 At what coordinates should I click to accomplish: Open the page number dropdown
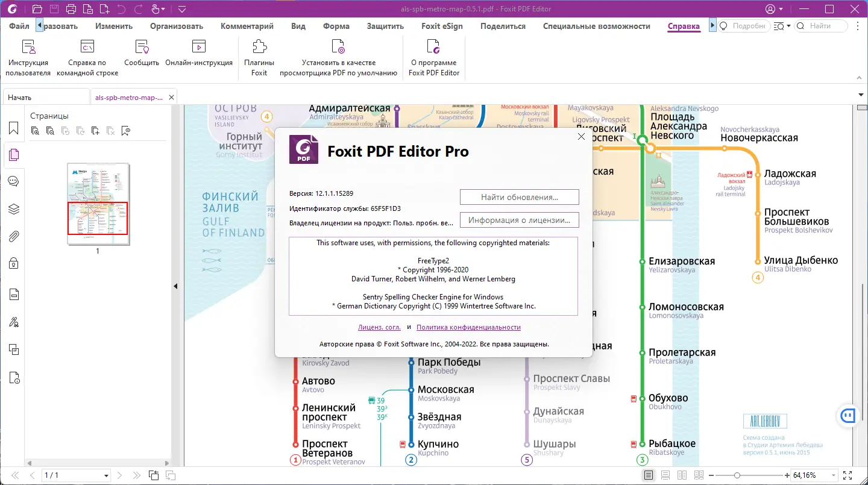click(107, 475)
